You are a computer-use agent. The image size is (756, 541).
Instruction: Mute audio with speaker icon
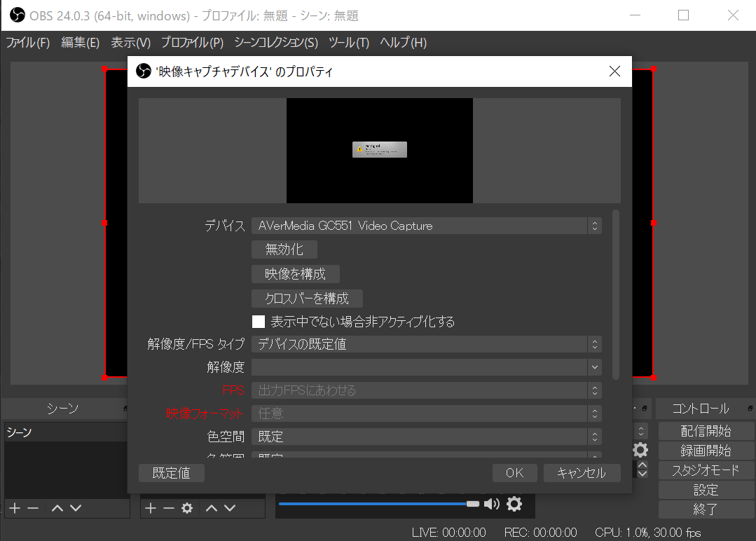point(492,504)
